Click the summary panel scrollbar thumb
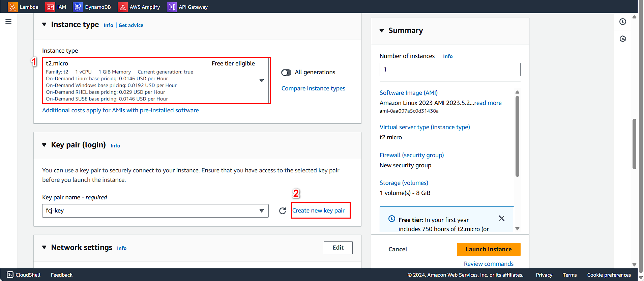 point(517,136)
